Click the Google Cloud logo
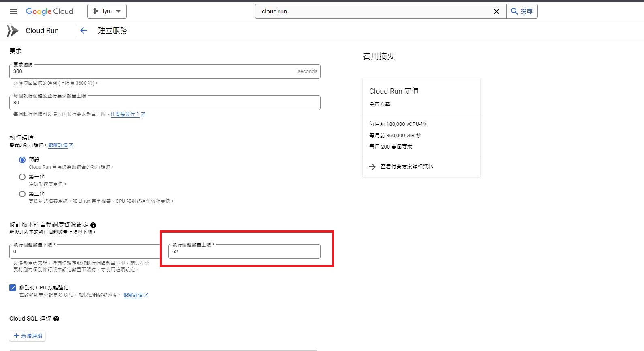 tap(49, 11)
